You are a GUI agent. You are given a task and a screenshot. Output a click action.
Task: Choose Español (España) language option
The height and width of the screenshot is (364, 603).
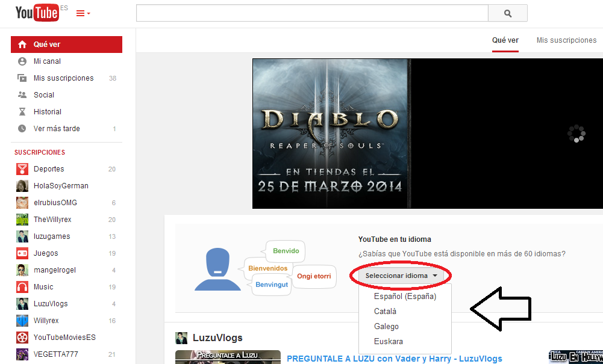pos(405,297)
